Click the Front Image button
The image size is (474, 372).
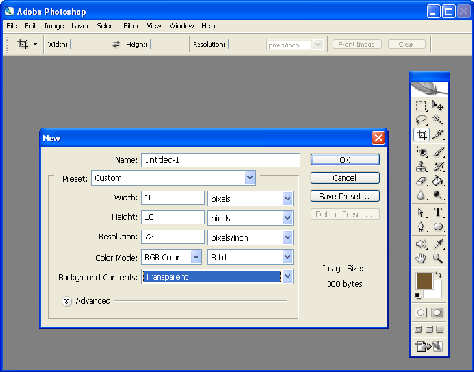(x=356, y=44)
